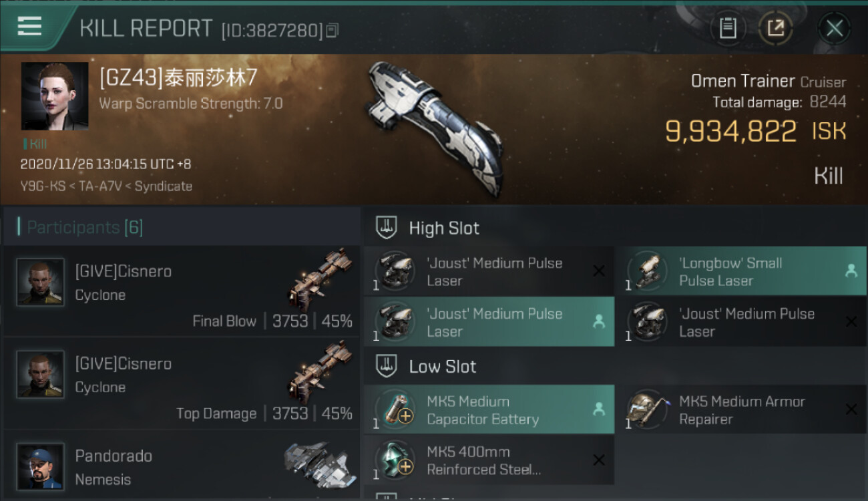Click the person icon on Longbow laser

click(x=851, y=271)
